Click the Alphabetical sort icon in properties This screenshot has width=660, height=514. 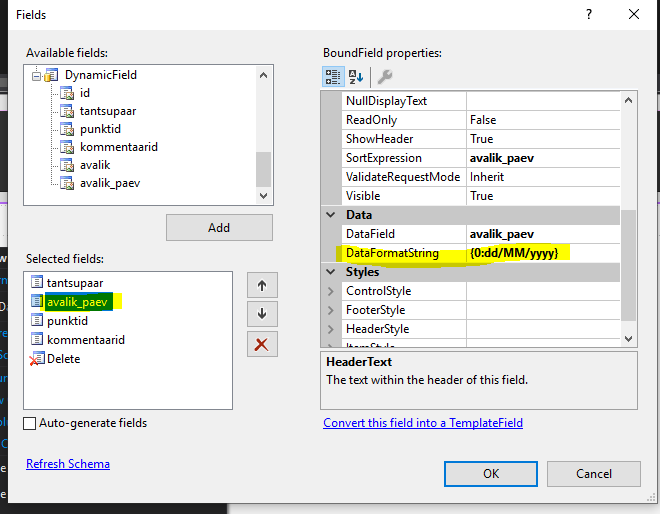tap(356, 77)
